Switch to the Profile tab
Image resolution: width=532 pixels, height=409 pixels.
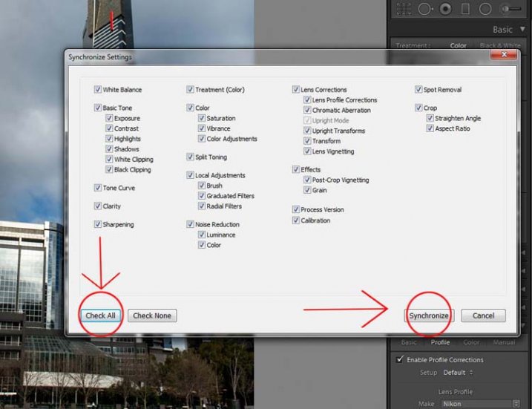click(440, 343)
